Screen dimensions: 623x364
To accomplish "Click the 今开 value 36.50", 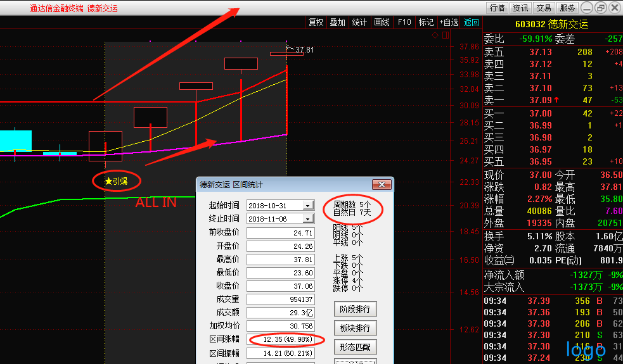I will click(611, 175).
